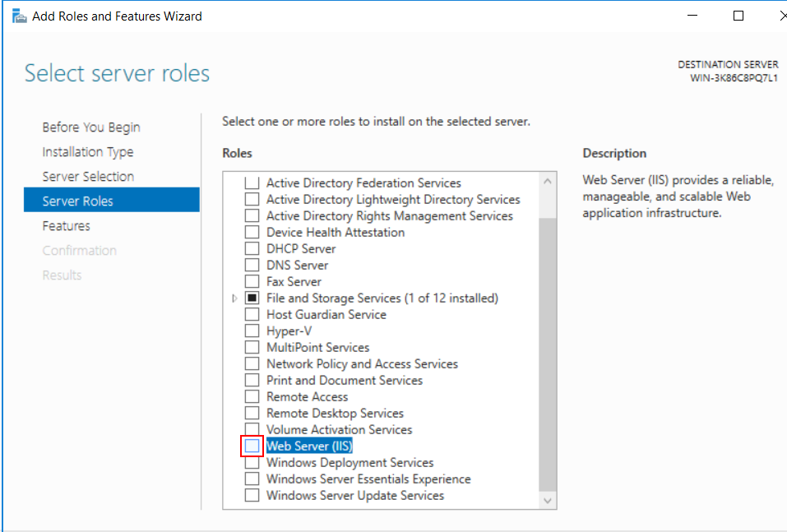
Task: Enable the DHCP Server role checkbox
Action: 252,249
